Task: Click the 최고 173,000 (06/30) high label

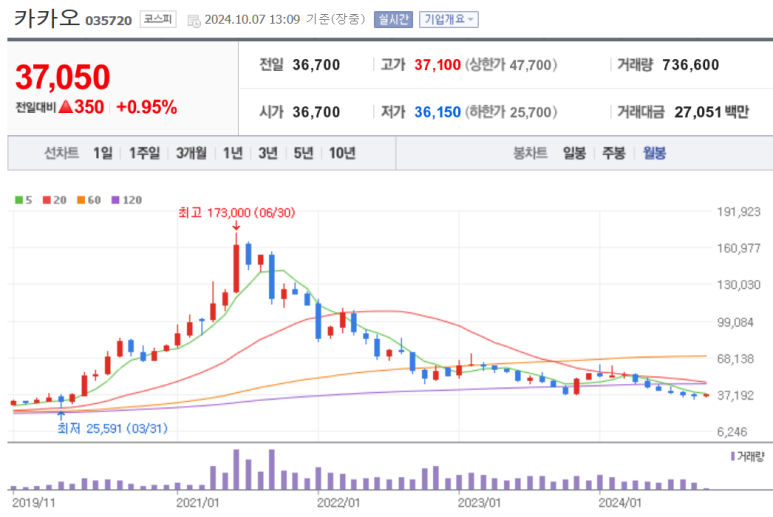Action: tap(236, 213)
